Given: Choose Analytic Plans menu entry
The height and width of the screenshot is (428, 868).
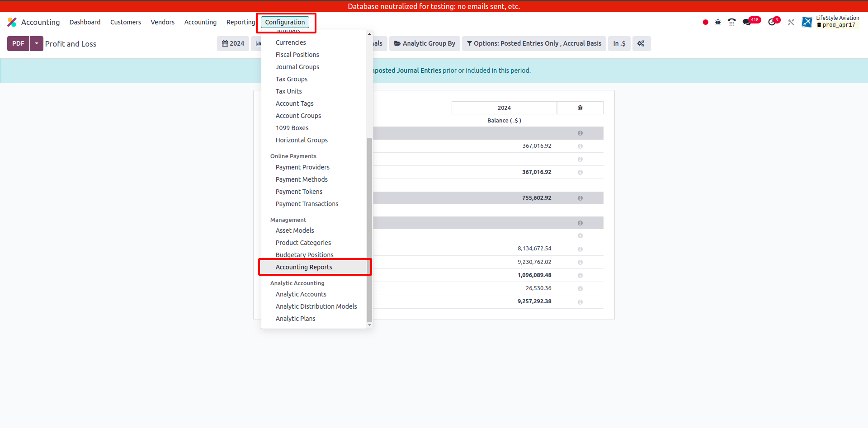Looking at the screenshot, I should coord(295,319).
